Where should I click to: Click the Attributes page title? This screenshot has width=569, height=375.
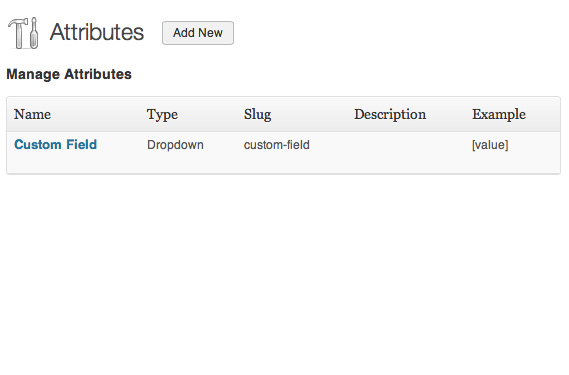(97, 32)
